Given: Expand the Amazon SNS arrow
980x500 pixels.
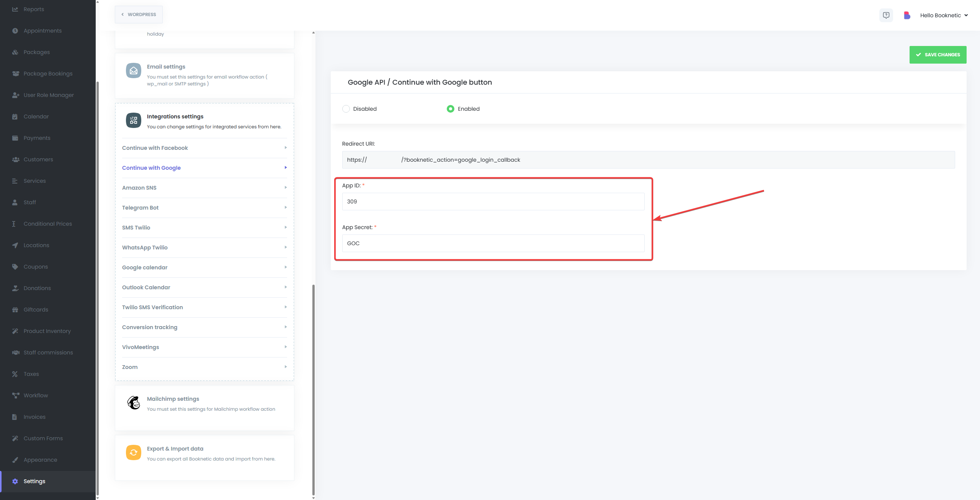Looking at the screenshot, I should pos(286,187).
